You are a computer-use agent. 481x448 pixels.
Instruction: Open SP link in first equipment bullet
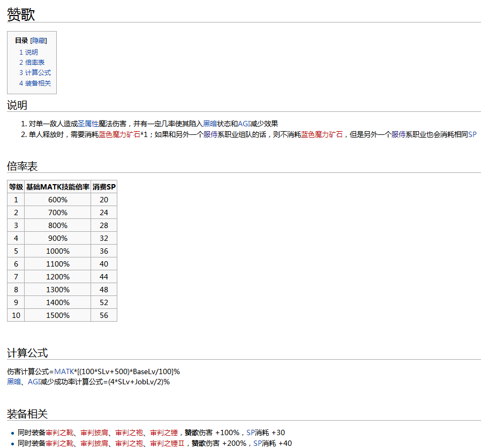(251, 432)
